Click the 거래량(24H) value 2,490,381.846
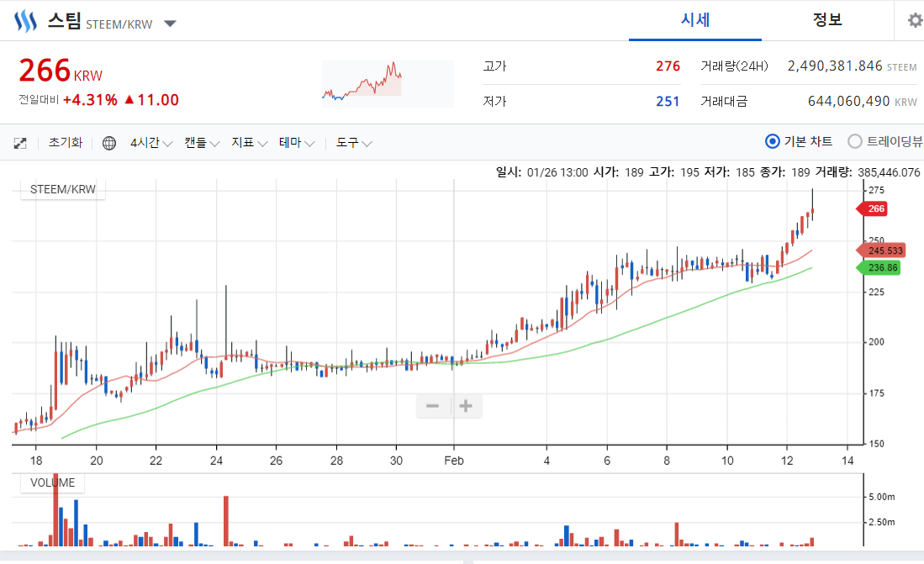The width and height of the screenshot is (924, 564). click(834, 66)
